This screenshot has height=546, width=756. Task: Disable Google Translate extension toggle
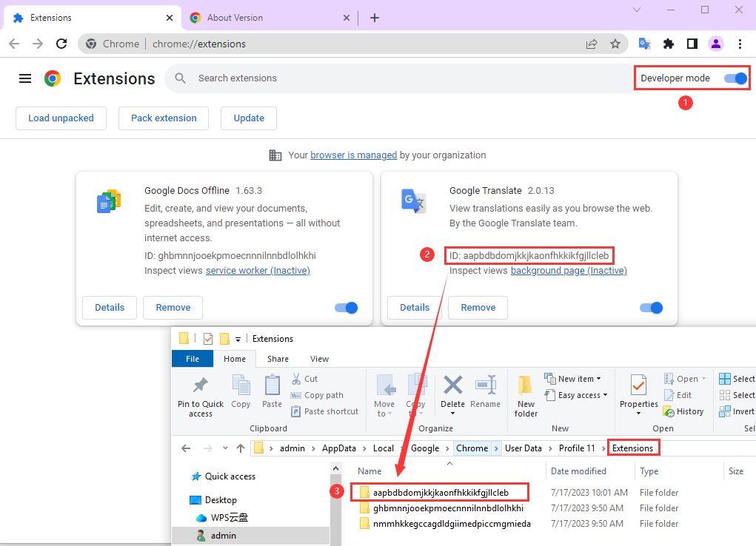pos(652,308)
